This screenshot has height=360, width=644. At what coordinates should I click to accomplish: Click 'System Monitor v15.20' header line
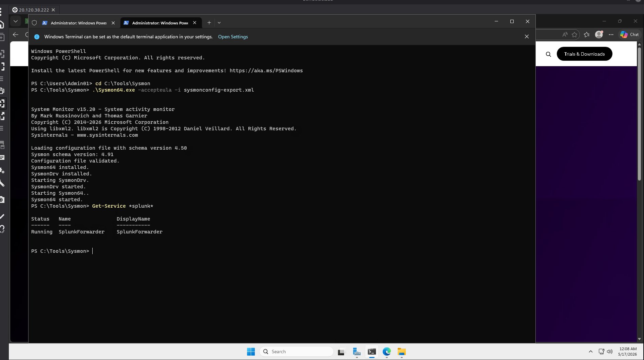103,109
